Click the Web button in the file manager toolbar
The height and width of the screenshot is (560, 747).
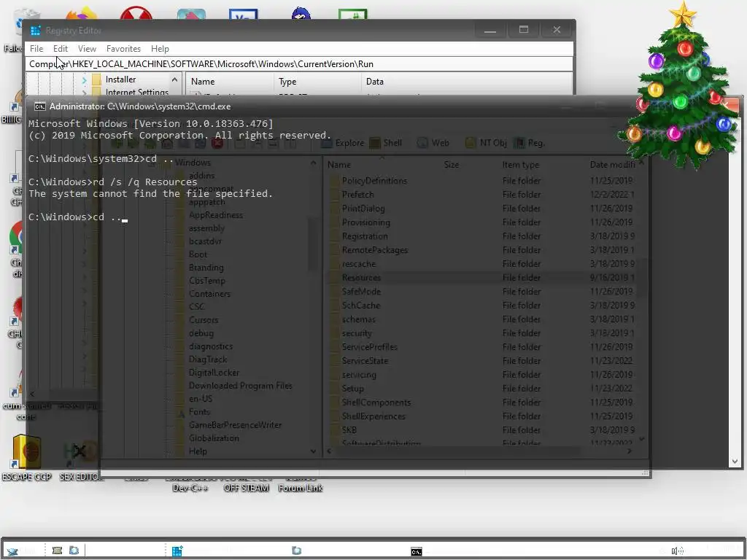tap(433, 143)
